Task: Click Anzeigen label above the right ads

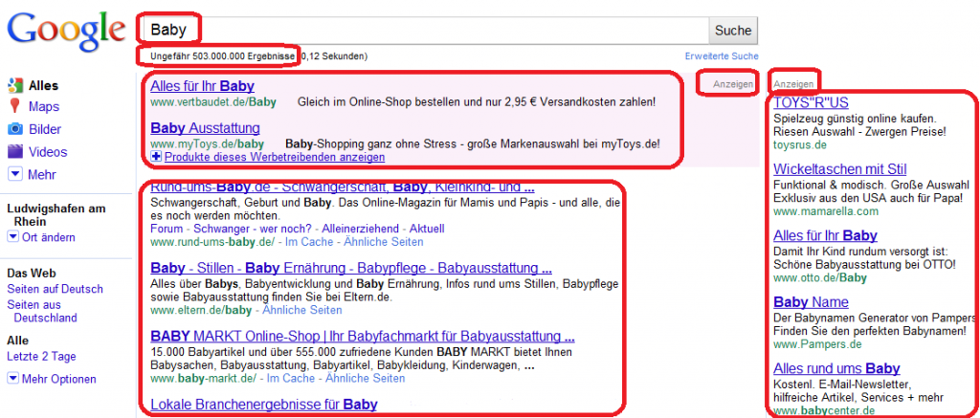Action: tap(793, 84)
